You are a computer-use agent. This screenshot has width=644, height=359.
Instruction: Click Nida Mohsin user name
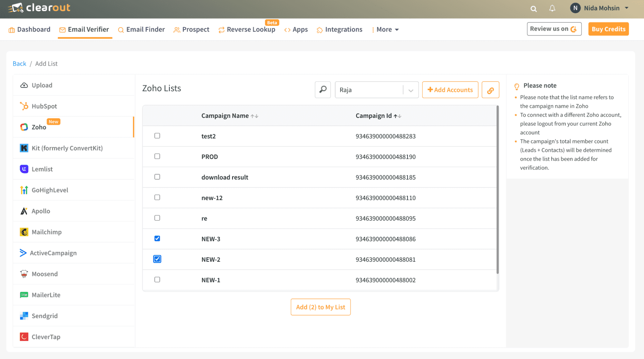point(601,8)
